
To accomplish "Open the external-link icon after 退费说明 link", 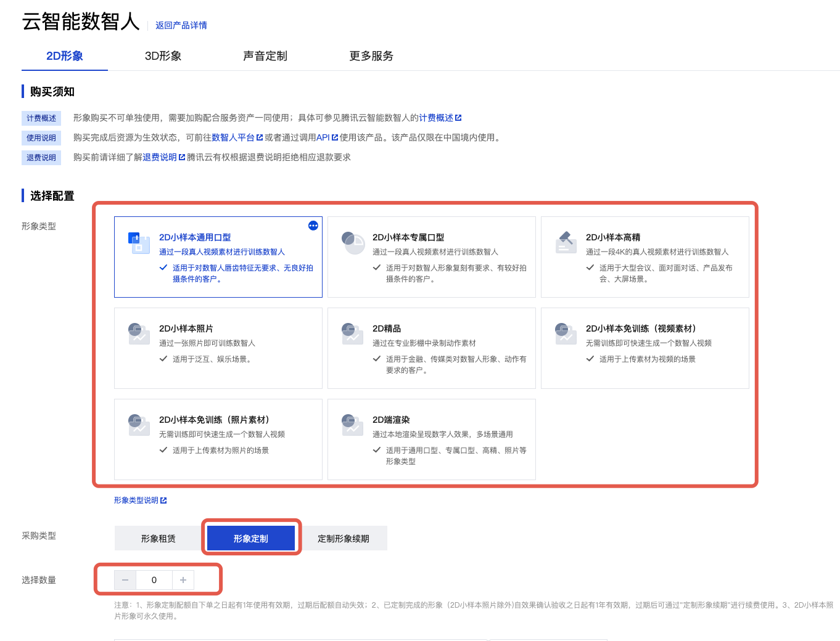I will point(182,157).
